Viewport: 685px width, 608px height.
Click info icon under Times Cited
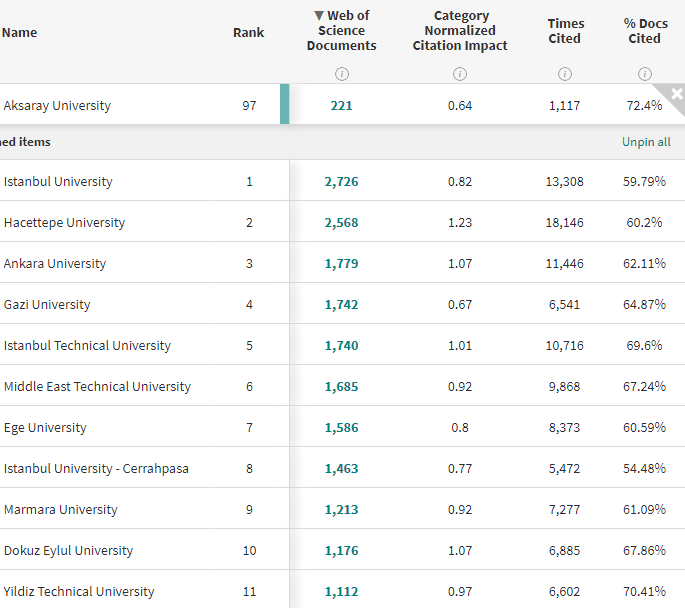(x=565, y=73)
